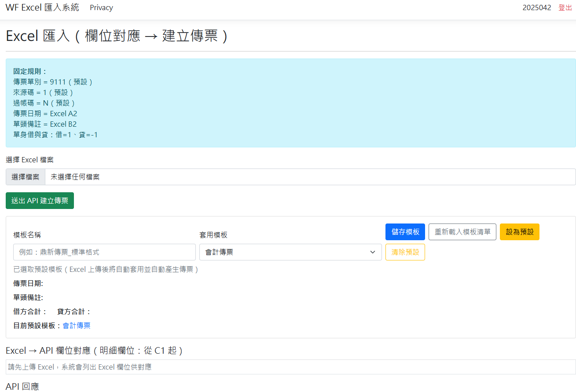Click the 送出 API 建立傳票 button
576x392 pixels.
pyautogui.click(x=40, y=200)
